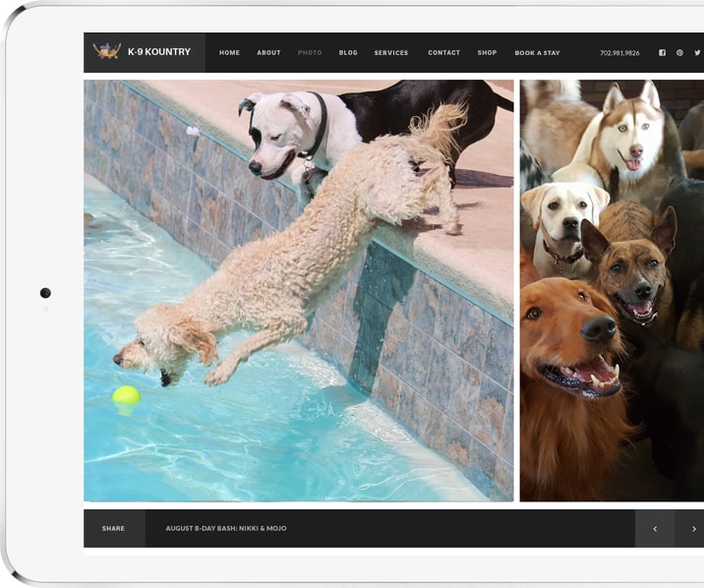
Task: Click the Book a Stay link
Action: [537, 52]
